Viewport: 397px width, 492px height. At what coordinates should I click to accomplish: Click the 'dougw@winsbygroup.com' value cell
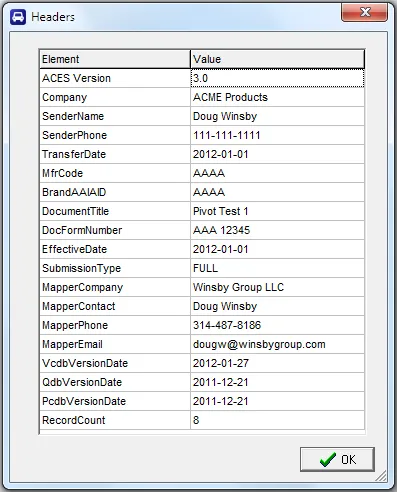(x=277, y=344)
